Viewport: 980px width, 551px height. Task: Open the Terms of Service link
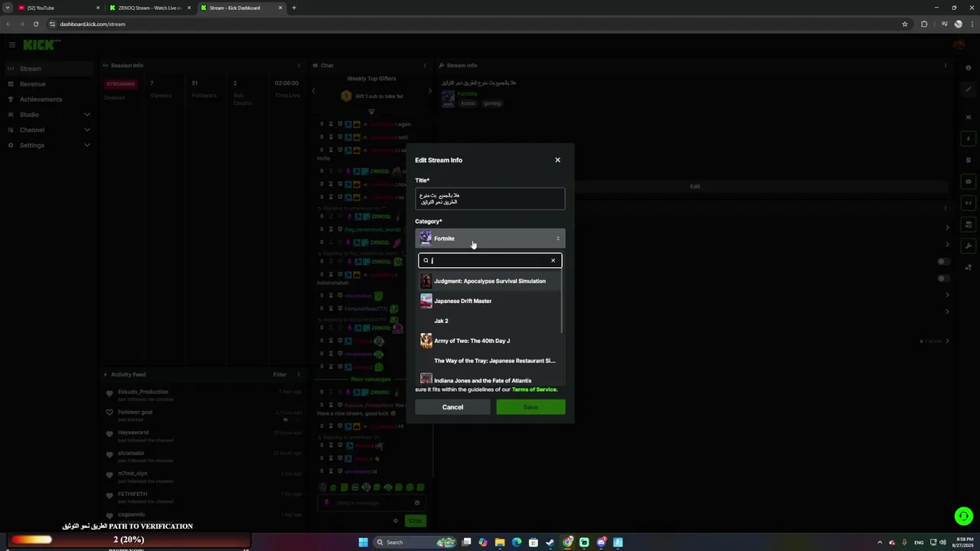(x=534, y=390)
